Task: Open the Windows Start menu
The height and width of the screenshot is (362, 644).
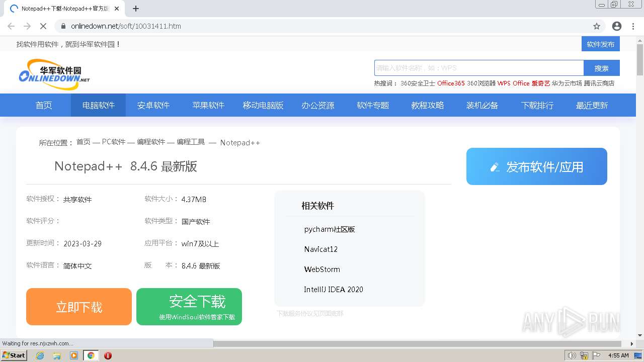Action: tap(14, 355)
